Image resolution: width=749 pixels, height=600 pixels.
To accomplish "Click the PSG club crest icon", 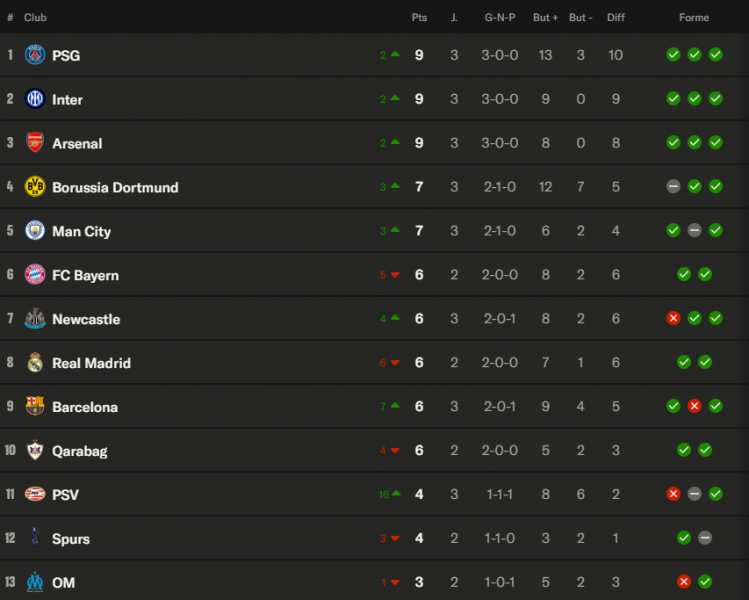I will tap(35, 55).
